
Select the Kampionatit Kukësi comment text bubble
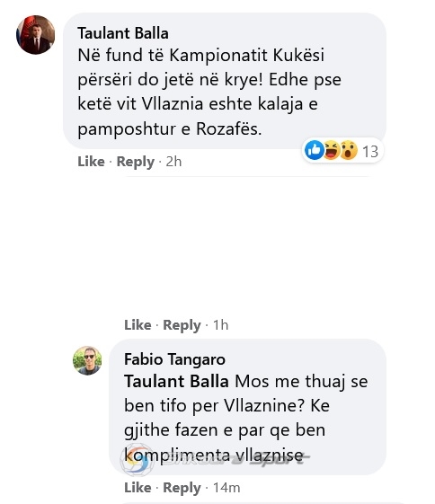tap(225, 81)
